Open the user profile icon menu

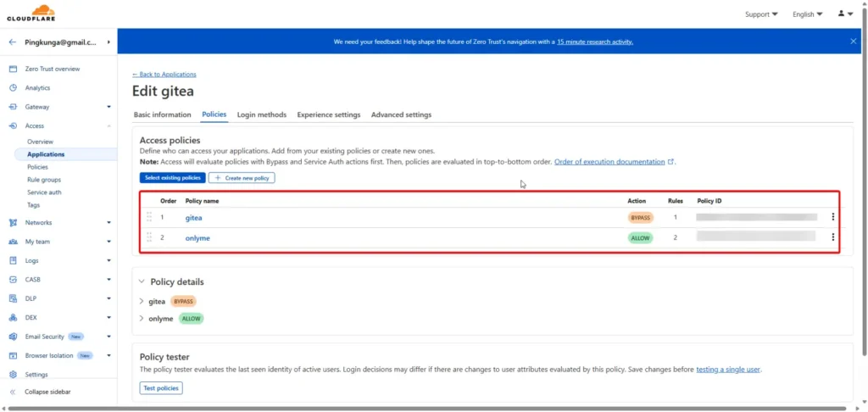tap(845, 14)
